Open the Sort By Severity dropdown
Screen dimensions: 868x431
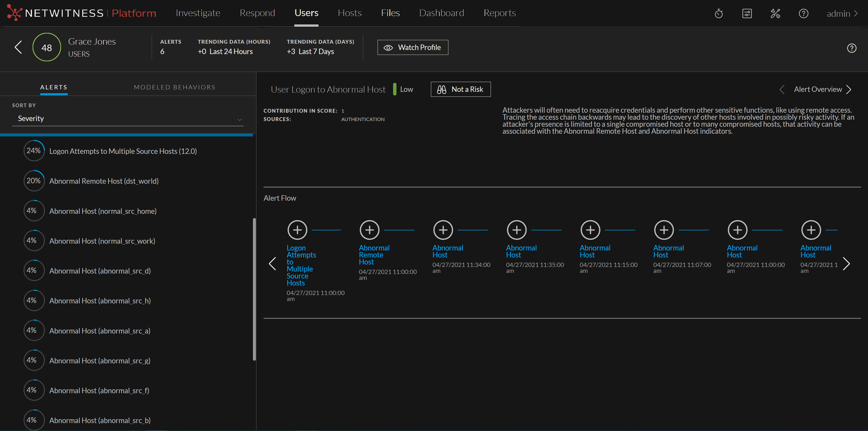coord(128,119)
